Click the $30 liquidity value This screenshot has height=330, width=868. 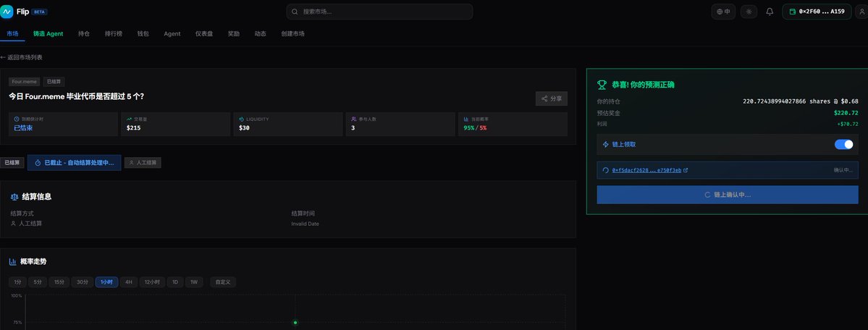[245, 128]
